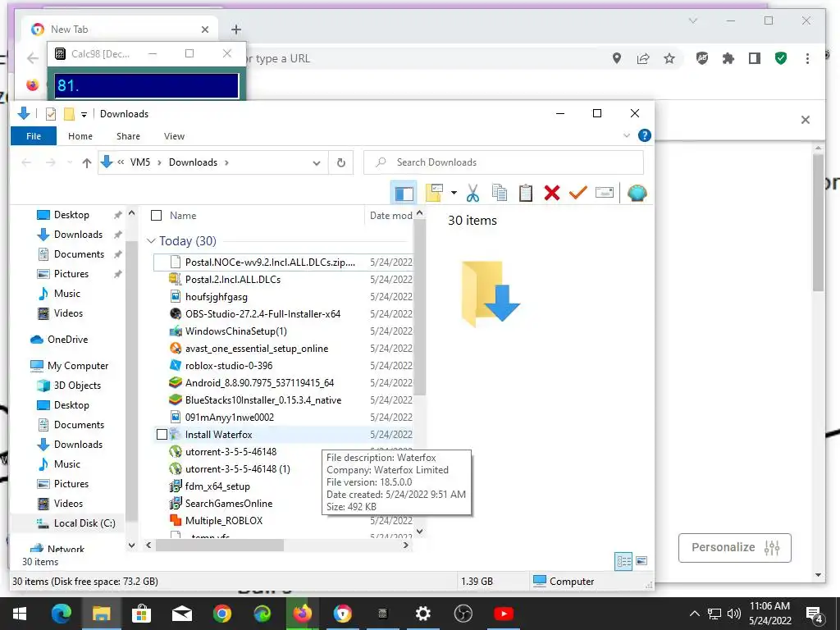Open the File menu tab
This screenshot has height=630, width=840.
(34, 136)
